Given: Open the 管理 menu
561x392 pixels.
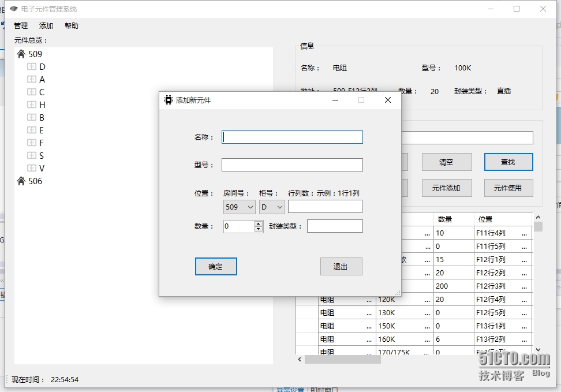Looking at the screenshot, I should pyautogui.click(x=20, y=26).
